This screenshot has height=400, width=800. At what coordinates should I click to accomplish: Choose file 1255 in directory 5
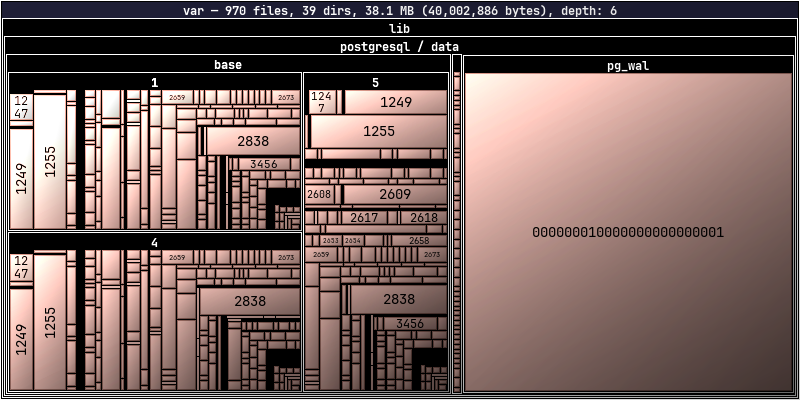379,131
